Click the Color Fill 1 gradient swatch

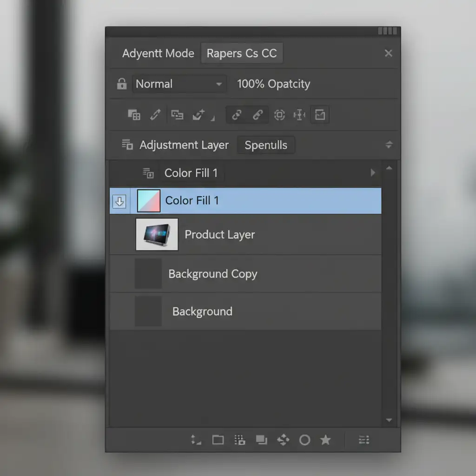(x=149, y=201)
